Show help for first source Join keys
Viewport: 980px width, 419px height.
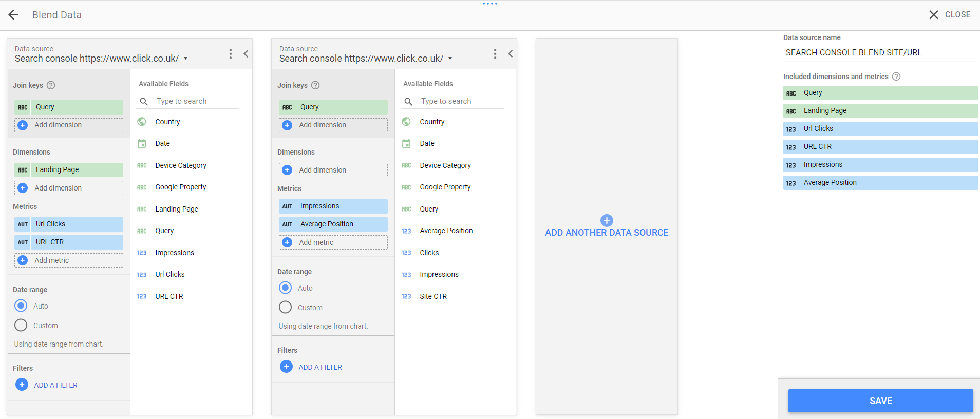[x=51, y=85]
